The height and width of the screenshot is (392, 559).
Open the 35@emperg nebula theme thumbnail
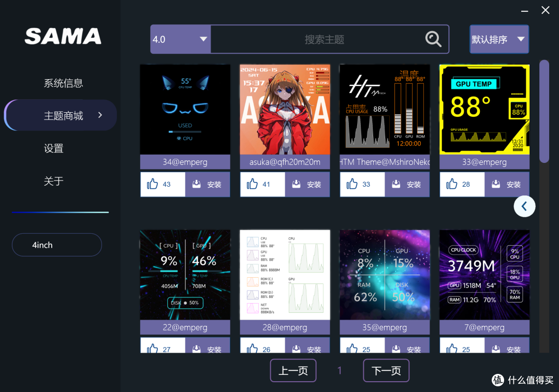385,275
